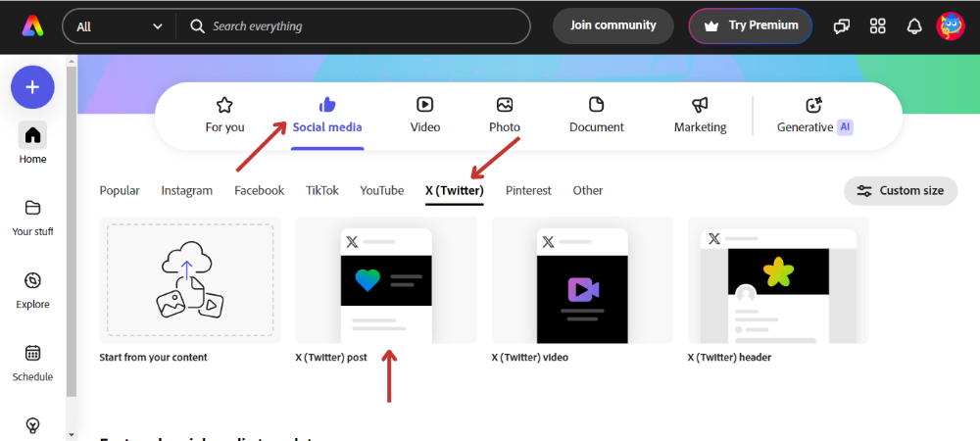Screen dimensions: 980x441
Task: Select the For you category
Action: (225, 115)
